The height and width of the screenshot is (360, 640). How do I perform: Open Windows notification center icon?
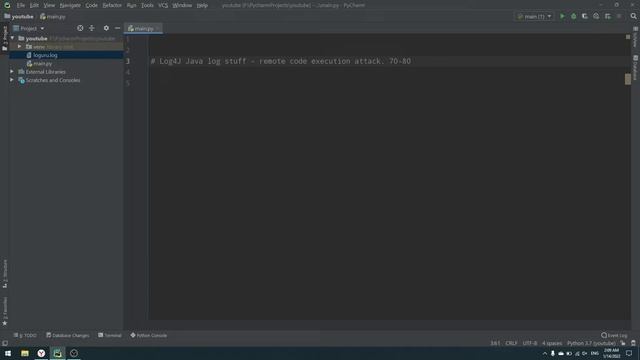coord(629,353)
